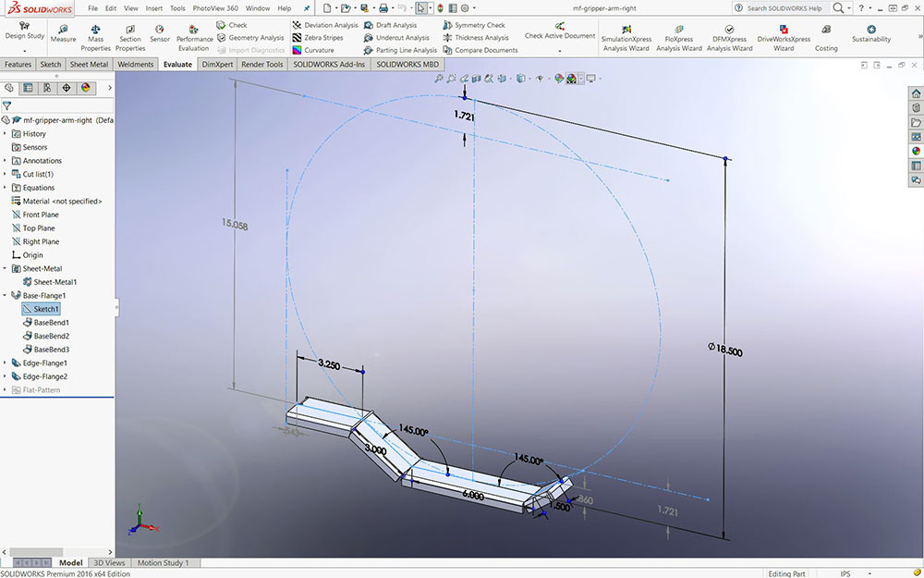Run Draft Analysis
Image resolution: width=924 pixels, height=578 pixels.
[389, 25]
